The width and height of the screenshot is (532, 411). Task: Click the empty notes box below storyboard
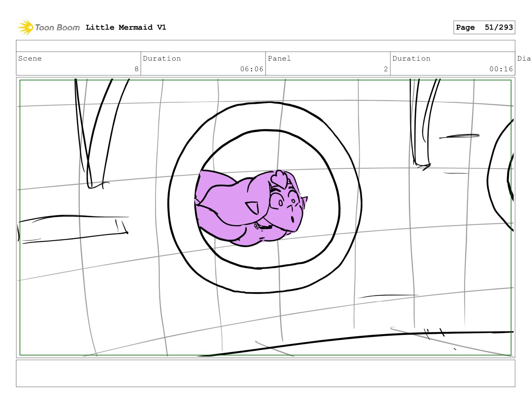pos(265,373)
